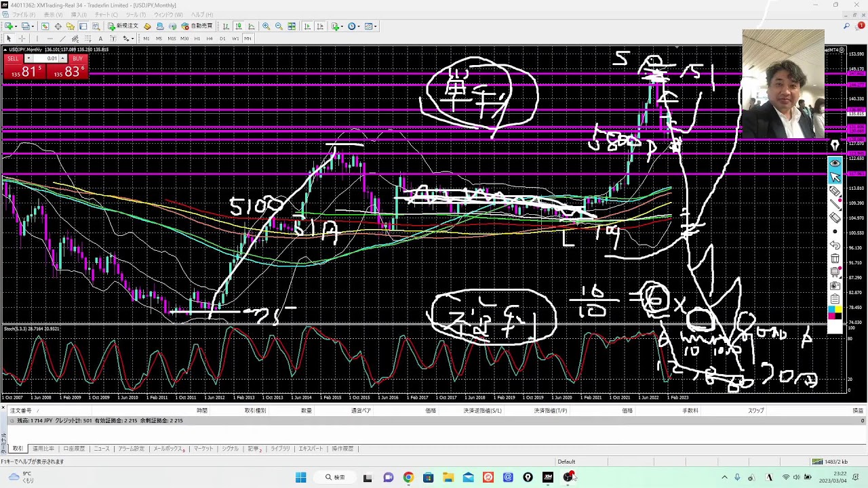Click the camera screenshot icon in sidebar
Image resolution: width=868 pixels, height=488 pixels.
point(835,285)
